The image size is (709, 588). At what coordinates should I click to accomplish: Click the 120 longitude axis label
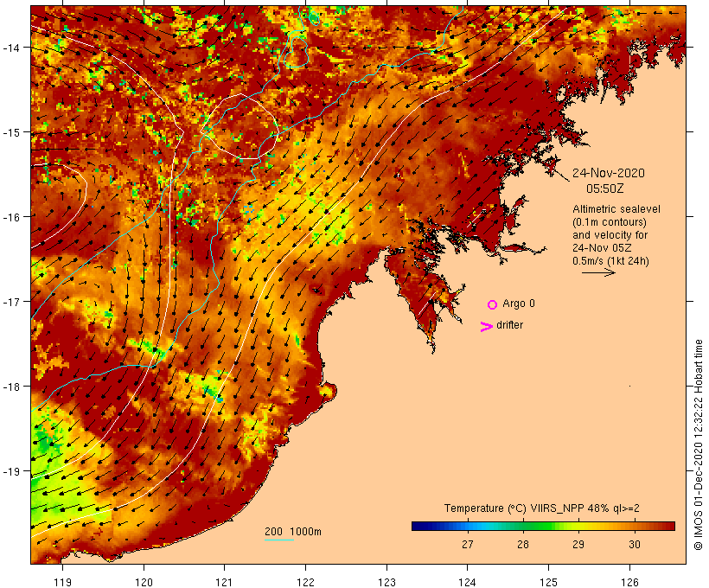click(144, 582)
